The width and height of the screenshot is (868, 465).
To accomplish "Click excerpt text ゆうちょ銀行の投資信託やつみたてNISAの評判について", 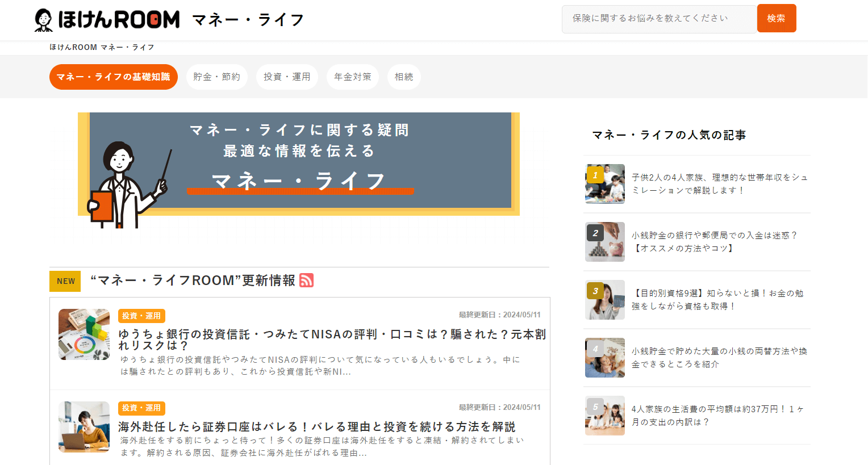I will (320, 366).
